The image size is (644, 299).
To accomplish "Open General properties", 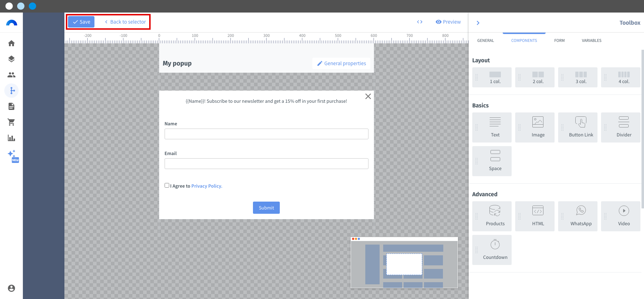I will (x=341, y=63).
